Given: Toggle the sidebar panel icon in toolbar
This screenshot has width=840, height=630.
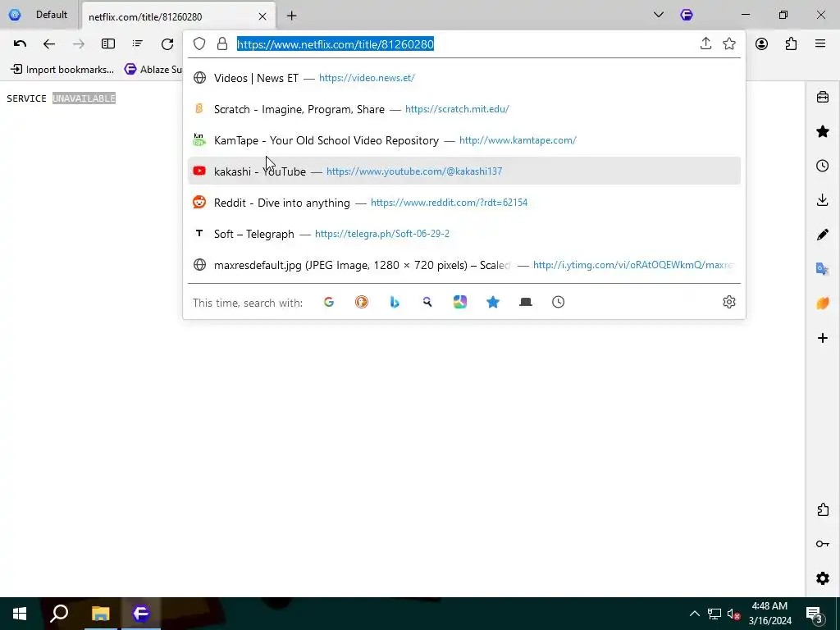Looking at the screenshot, I should [108, 44].
